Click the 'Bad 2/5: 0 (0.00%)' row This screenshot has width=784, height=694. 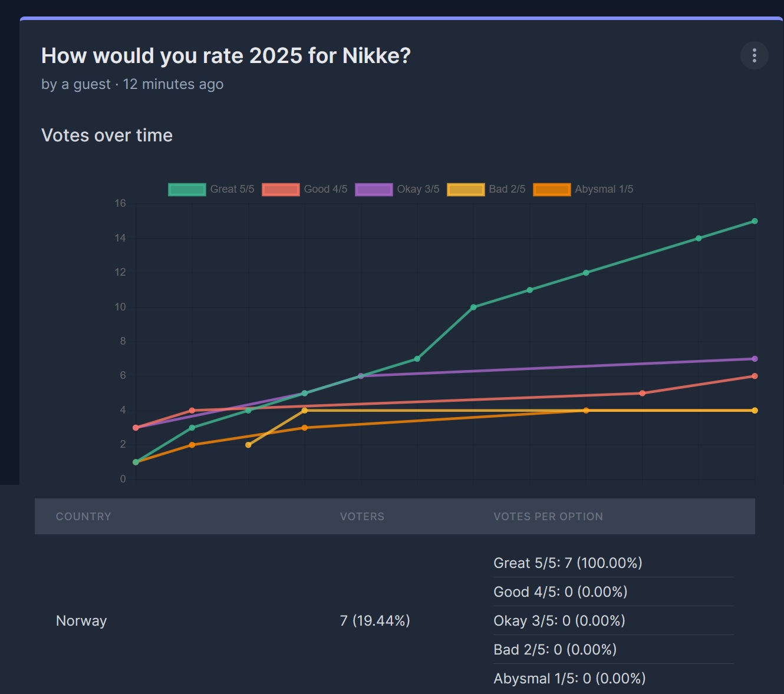[614, 649]
